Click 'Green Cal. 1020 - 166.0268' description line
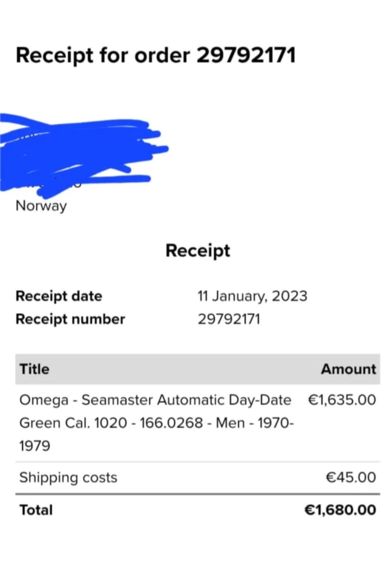The height and width of the screenshot is (569, 392). pos(111,423)
